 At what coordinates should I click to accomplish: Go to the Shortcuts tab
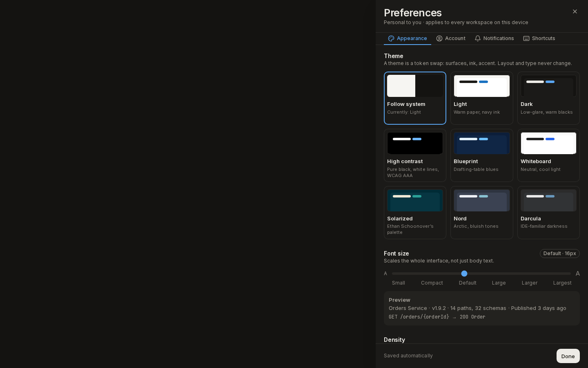coord(539,38)
